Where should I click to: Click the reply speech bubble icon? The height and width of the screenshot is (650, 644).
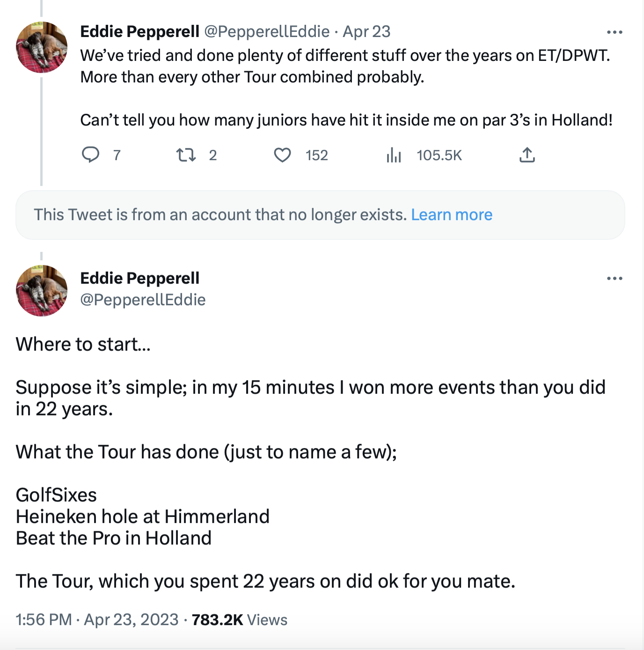click(91, 155)
